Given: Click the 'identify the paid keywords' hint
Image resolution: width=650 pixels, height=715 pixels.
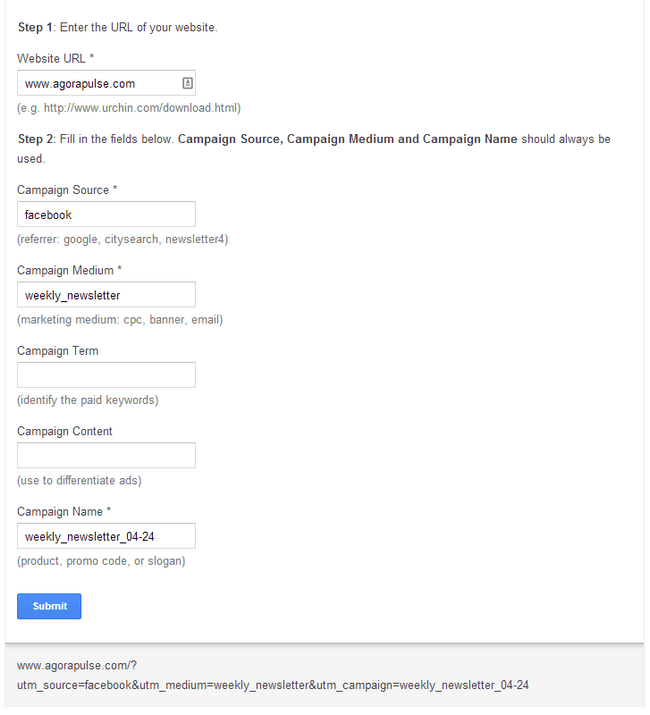Looking at the screenshot, I should click(88, 400).
